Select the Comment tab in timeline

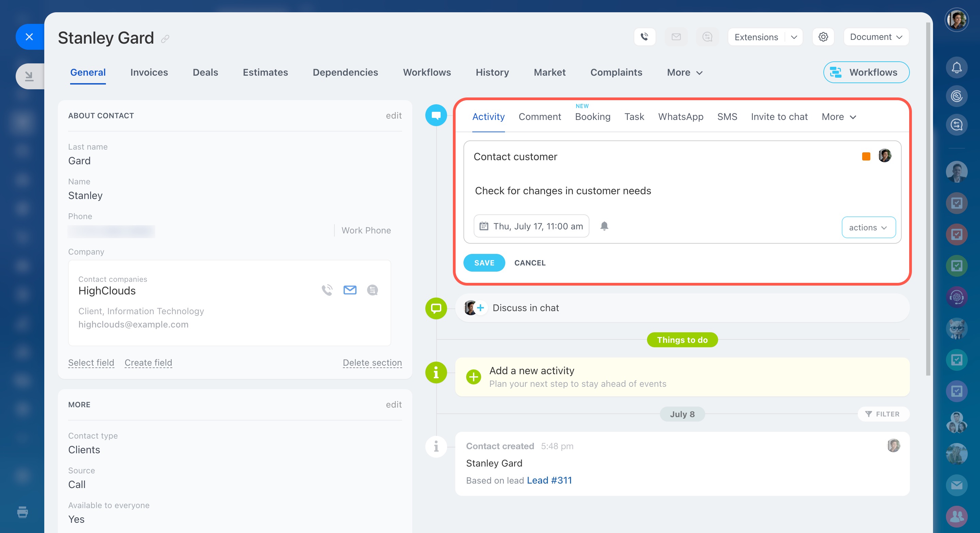click(539, 117)
